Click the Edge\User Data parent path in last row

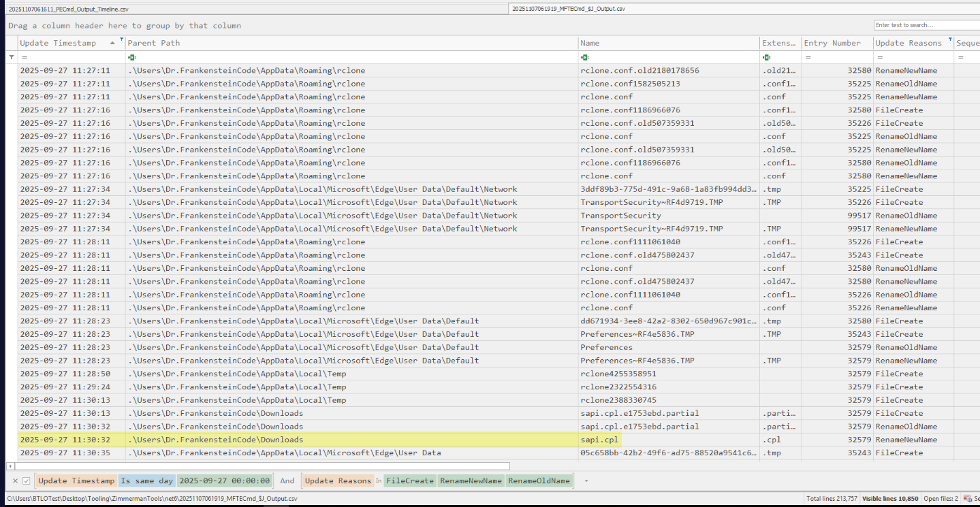point(352,453)
